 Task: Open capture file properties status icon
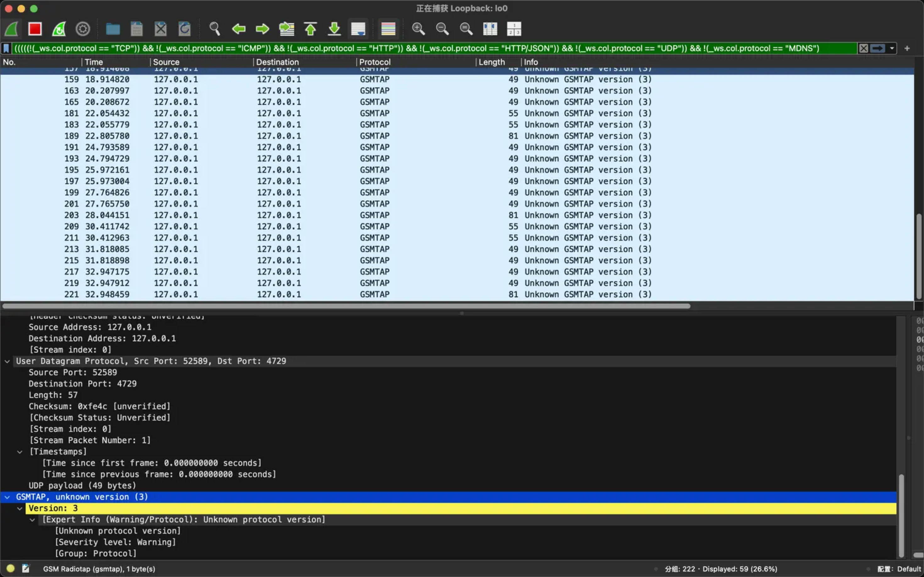coord(25,569)
